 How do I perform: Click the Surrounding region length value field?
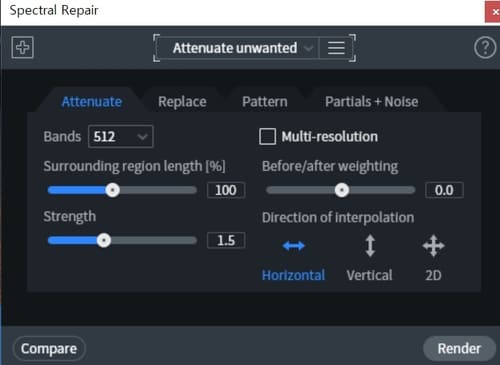tap(226, 190)
